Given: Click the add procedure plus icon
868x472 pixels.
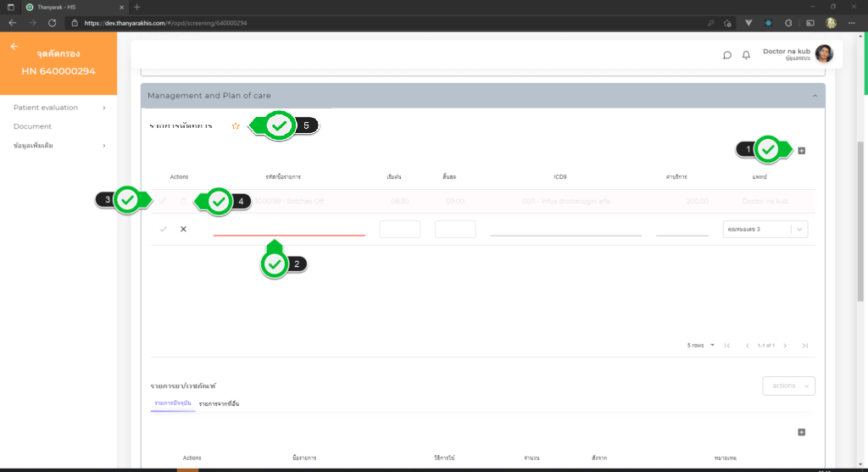Looking at the screenshot, I should pyautogui.click(x=802, y=151).
